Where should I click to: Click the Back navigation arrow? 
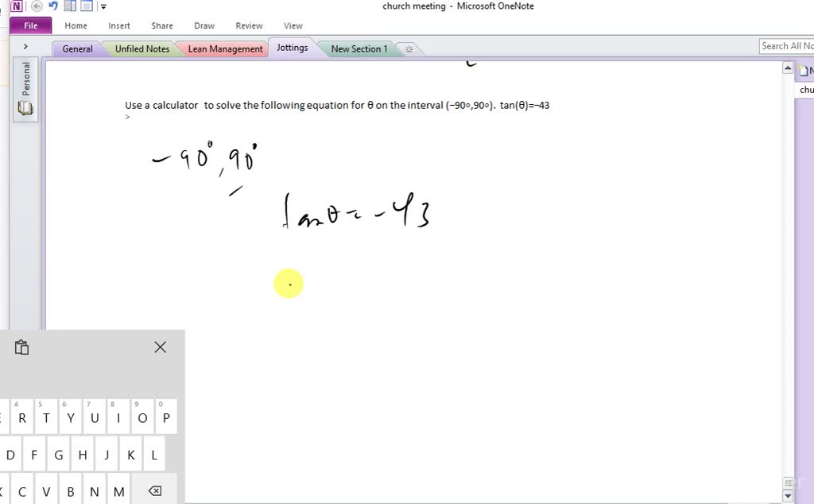36,6
